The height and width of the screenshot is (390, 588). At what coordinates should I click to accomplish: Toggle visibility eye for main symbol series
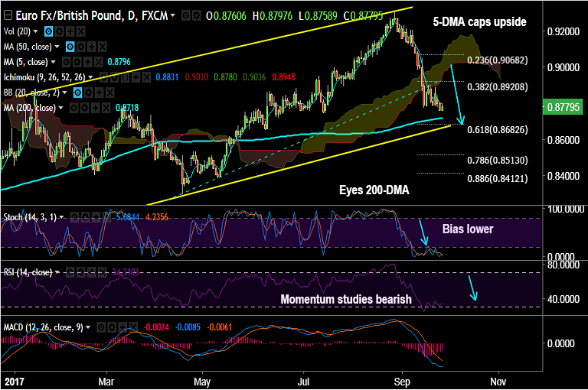point(185,16)
